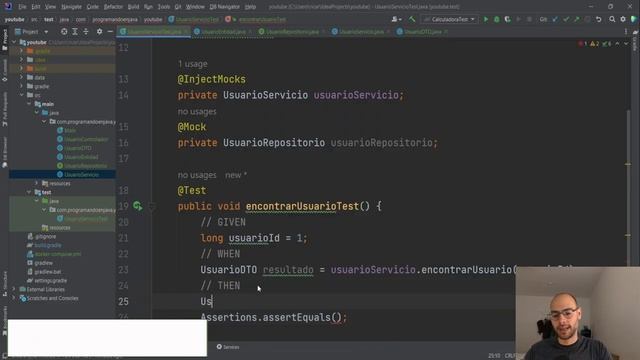Expand the resources folder under main

[x=36, y=183]
